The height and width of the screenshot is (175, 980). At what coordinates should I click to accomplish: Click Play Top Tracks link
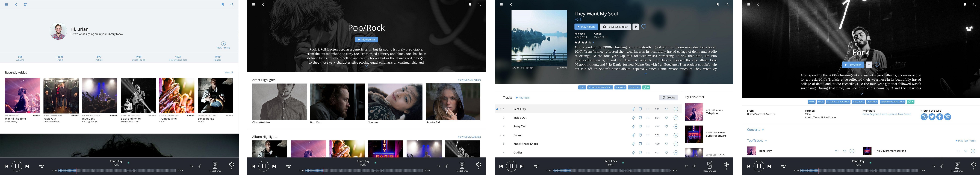coord(966,141)
